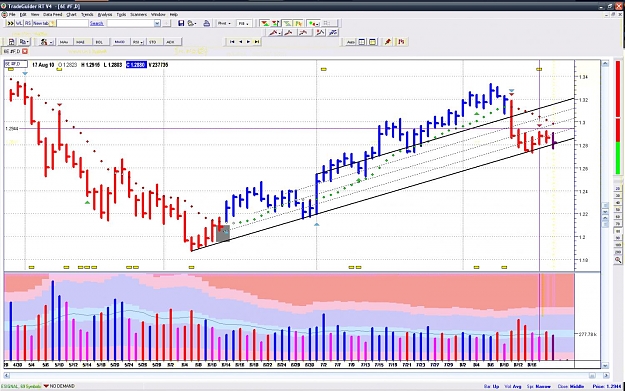This screenshot has width=625, height=391.
Task: Click the red down-arrow bars icon
Action: click(275, 24)
